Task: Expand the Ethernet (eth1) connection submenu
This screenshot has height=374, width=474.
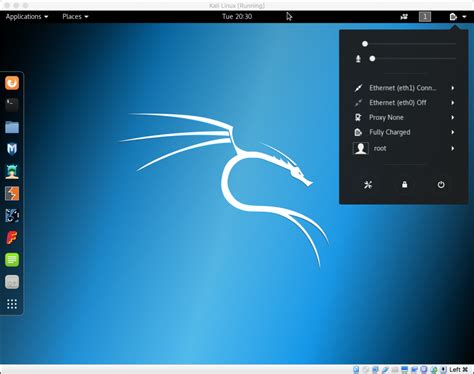Action: 404,88
